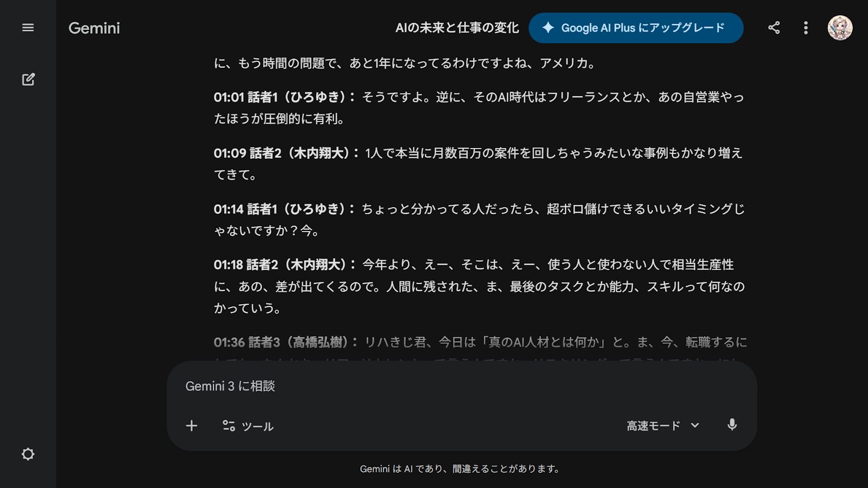This screenshot has width=868, height=488.
Task: Click the Gemini logo text
Action: (94, 28)
